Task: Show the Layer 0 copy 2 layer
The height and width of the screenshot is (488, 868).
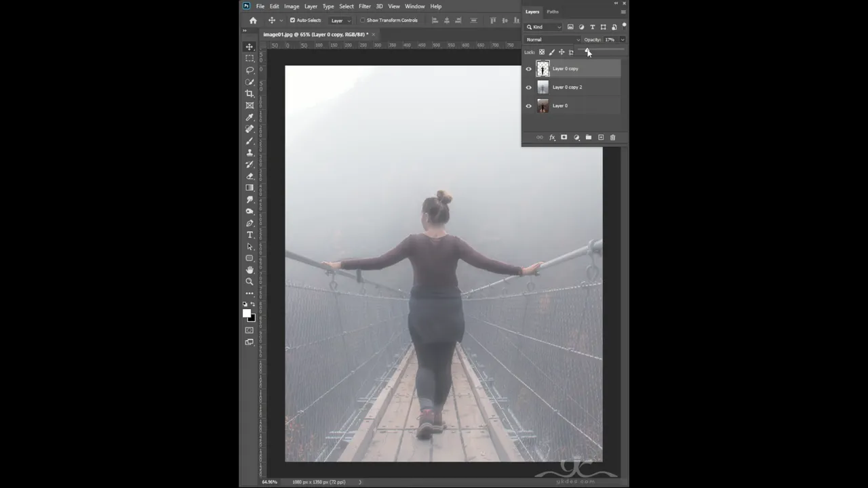Action: [x=529, y=87]
